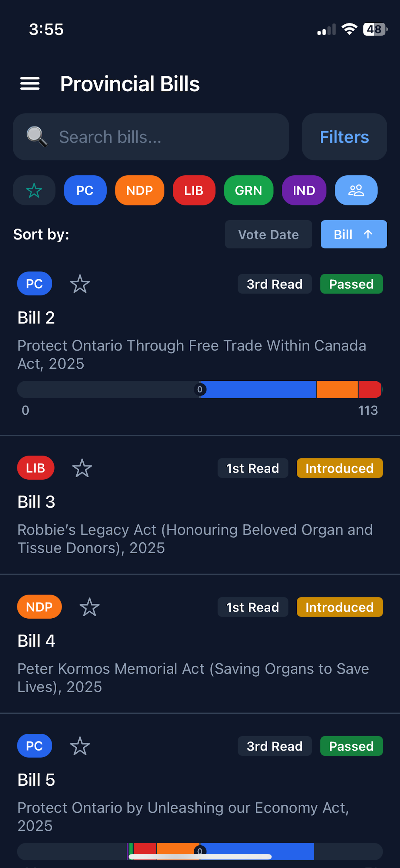Filter bills by GRN party
This screenshot has width=400, height=868.
coord(248,190)
